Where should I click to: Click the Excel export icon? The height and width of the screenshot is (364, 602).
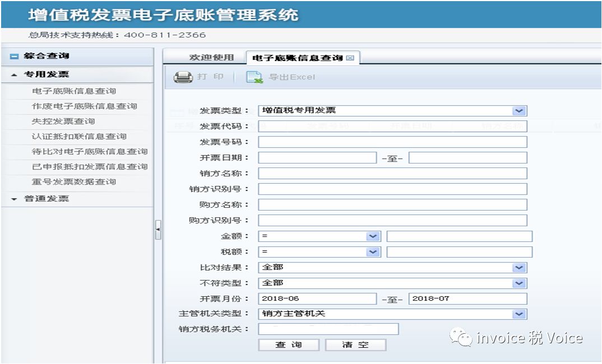pos(254,77)
